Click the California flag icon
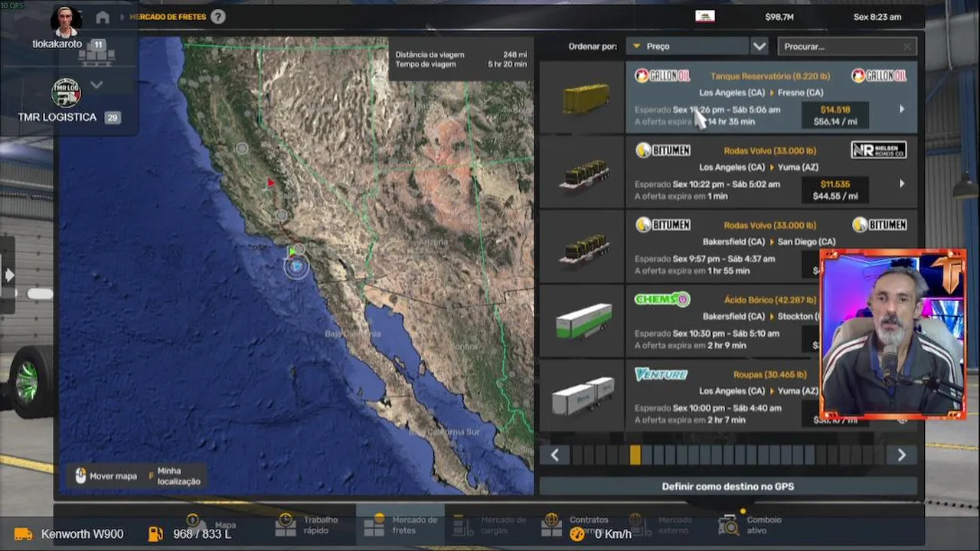 704,16
